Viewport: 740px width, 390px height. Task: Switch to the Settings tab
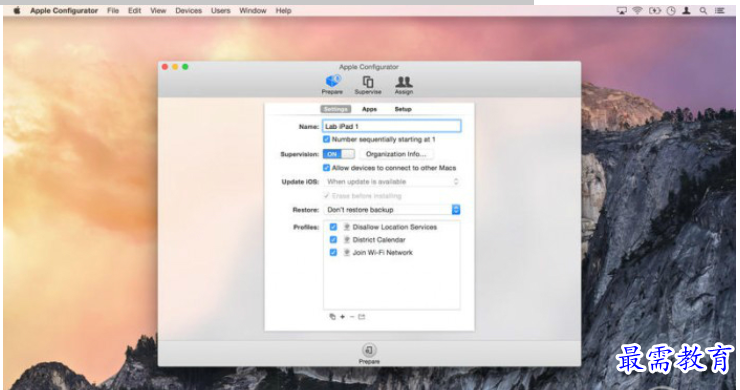pos(336,109)
